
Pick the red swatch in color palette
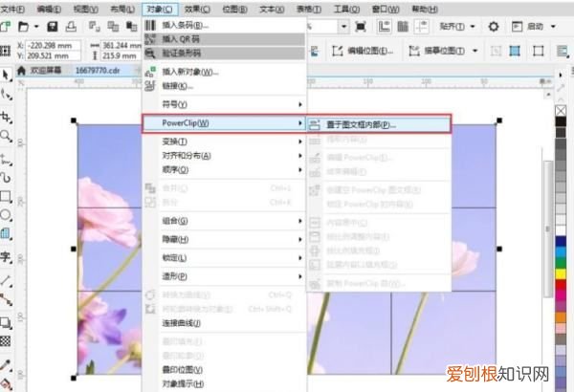pyautogui.click(x=561, y=284)
